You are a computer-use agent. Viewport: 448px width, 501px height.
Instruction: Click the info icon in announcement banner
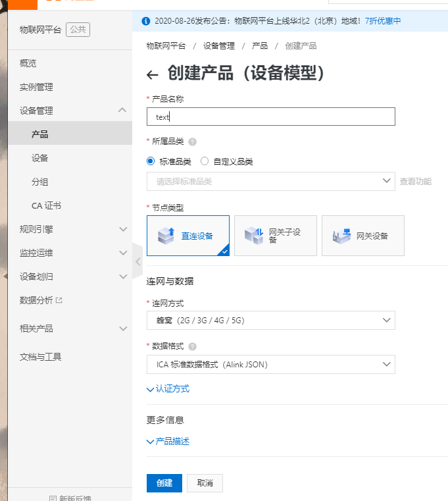click(x=145, y=21)
